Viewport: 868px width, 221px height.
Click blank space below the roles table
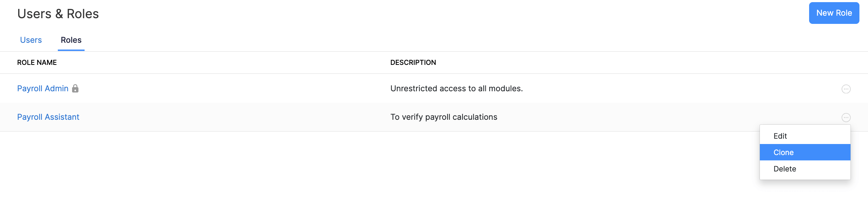(357, 178)
